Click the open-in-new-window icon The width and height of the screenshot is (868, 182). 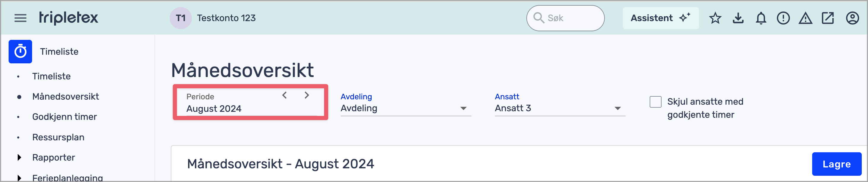coord(828,18)
